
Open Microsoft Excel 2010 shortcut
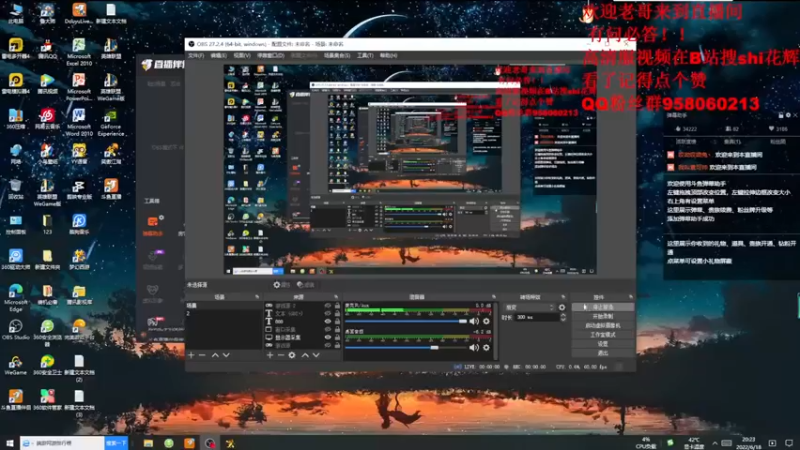tap(79, 52)
